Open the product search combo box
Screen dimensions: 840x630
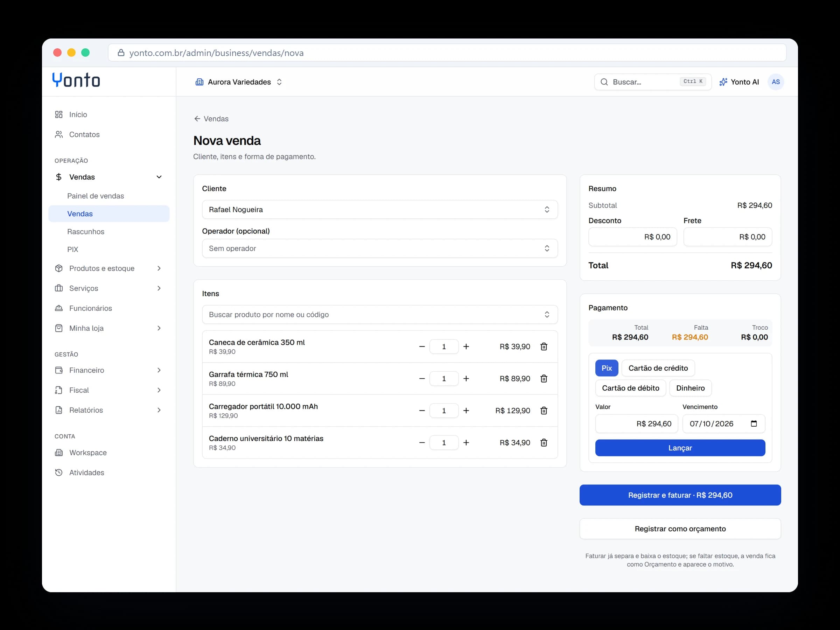[x=380, y=314]
